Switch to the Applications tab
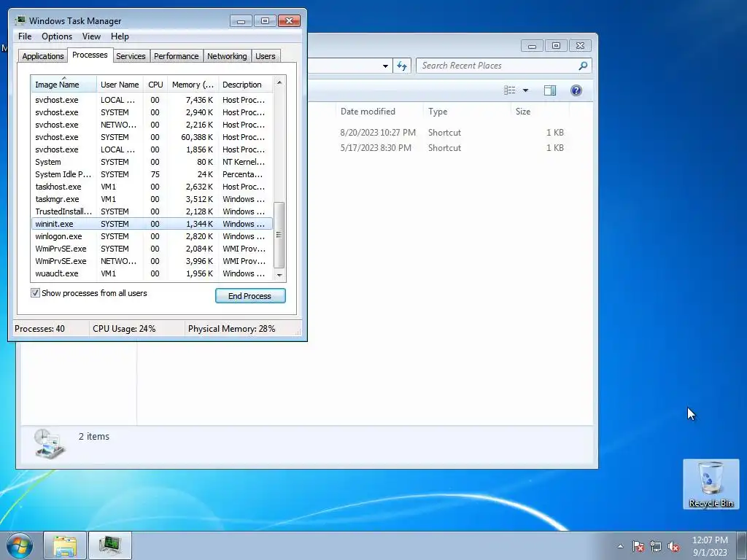This screenshot has width=747, height=560. [43, 56]
